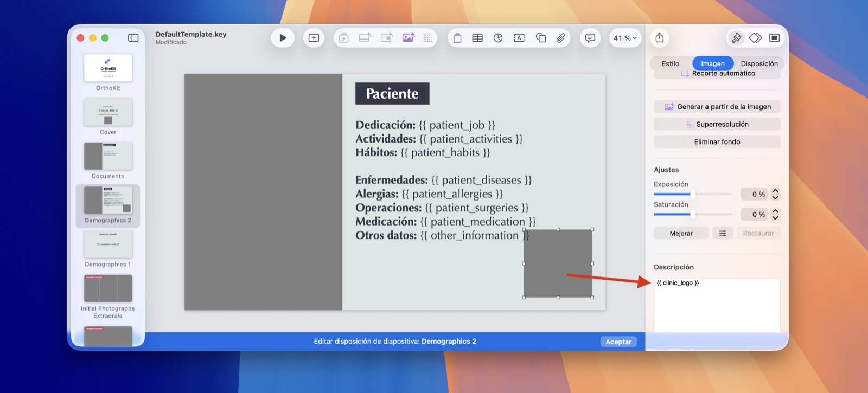Click the Recorte automático button
This screenshot has height=393, width=868.
717,74
